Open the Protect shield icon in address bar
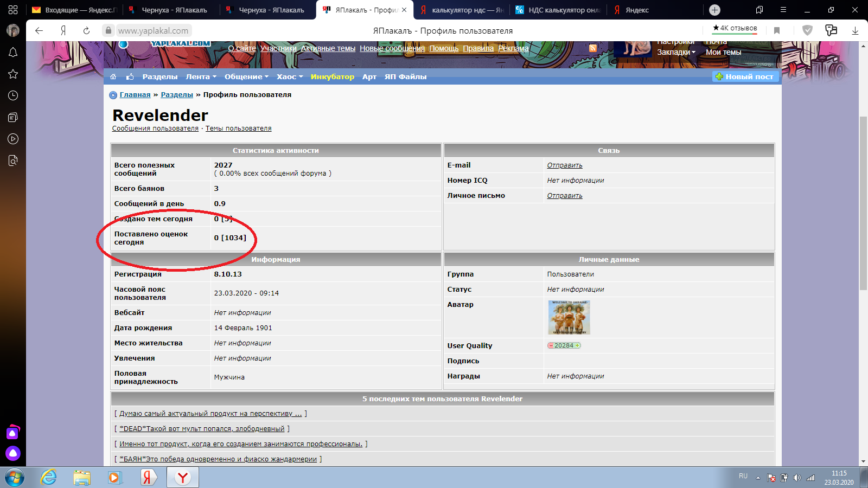 tap(808, 31)
